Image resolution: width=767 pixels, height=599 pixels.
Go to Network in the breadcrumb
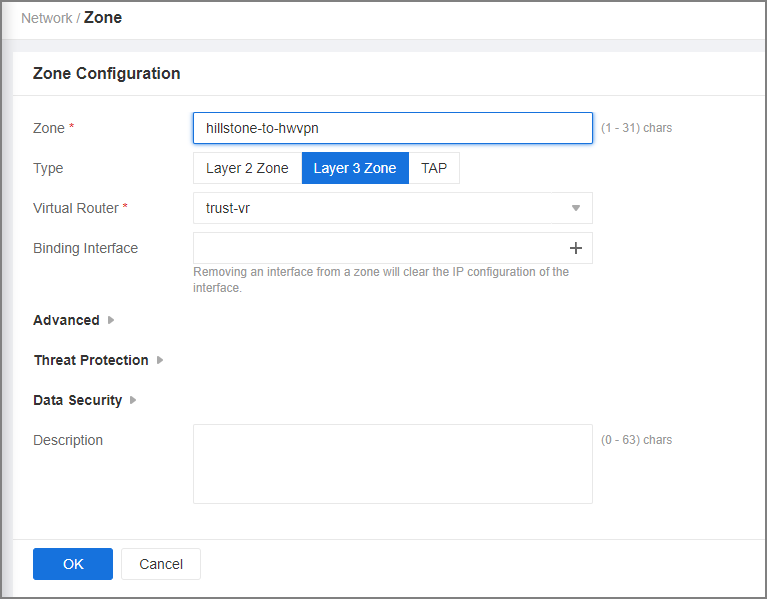pyautogui.click(x=46, y=18)
